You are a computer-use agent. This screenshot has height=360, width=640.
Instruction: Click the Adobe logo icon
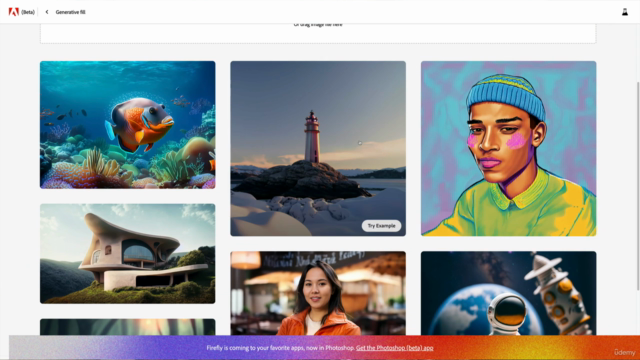[x=13, y=12]
